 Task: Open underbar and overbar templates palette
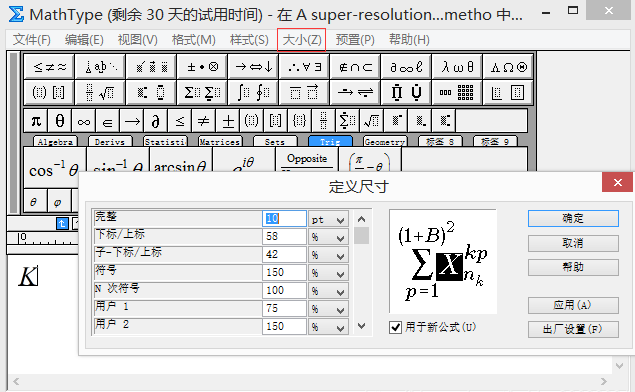[304, 92]
